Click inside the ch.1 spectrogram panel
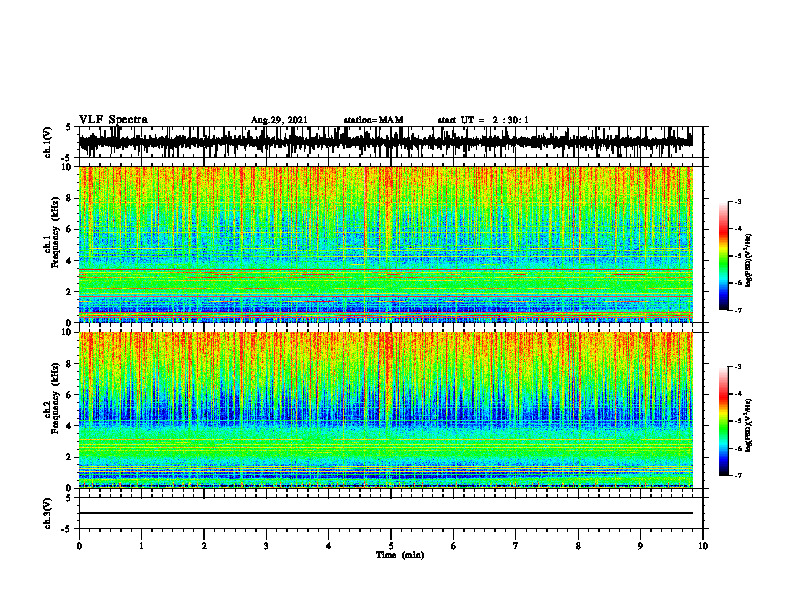Screen dimensions: 792x612 tap(385, 244)
